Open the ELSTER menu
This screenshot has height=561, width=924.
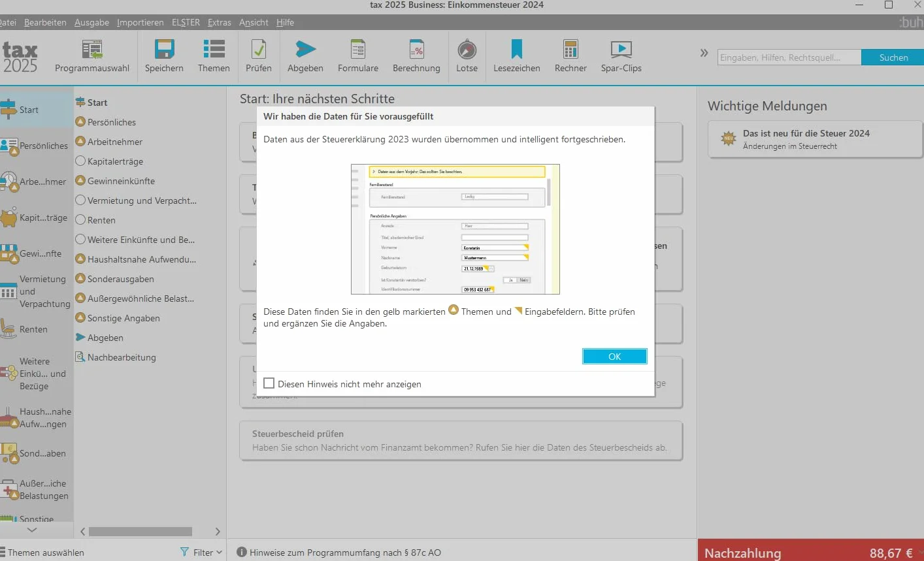(x=186, y=22)
